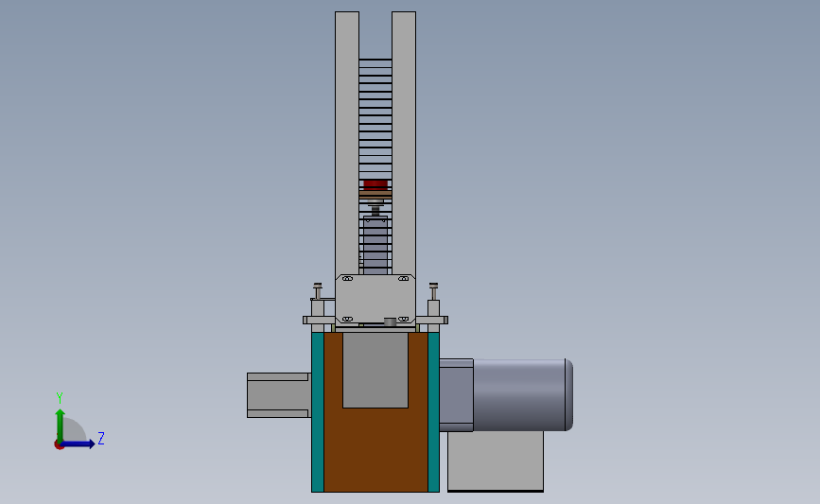The image size is (820, 504).
Task: Select the left bolt above the flange
Action: (x=318, y=290)
